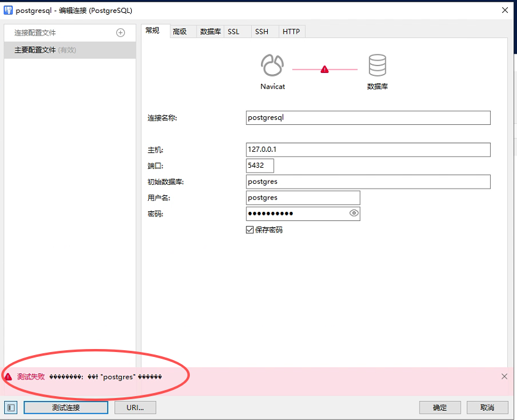Screen dimensions: 517x420
Task: Click the 初始数据库 input field
Action: coord(368,182)
